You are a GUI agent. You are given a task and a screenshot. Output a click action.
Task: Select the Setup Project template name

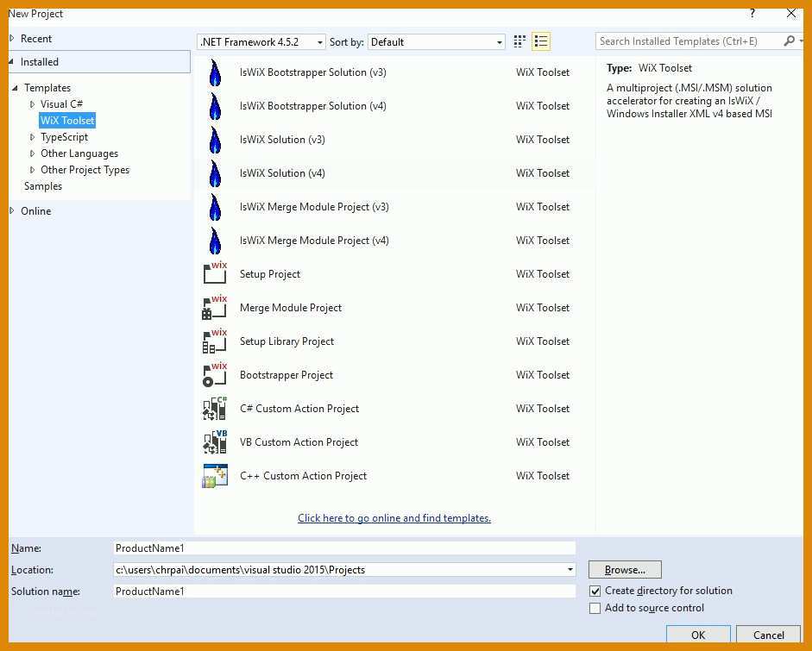pyautogui.click(x=270, y=274)
